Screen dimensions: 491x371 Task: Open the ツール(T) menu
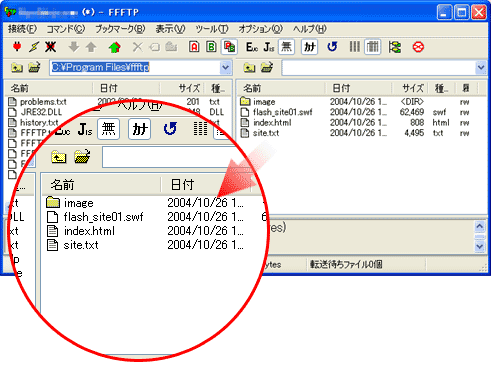(212, 29)
